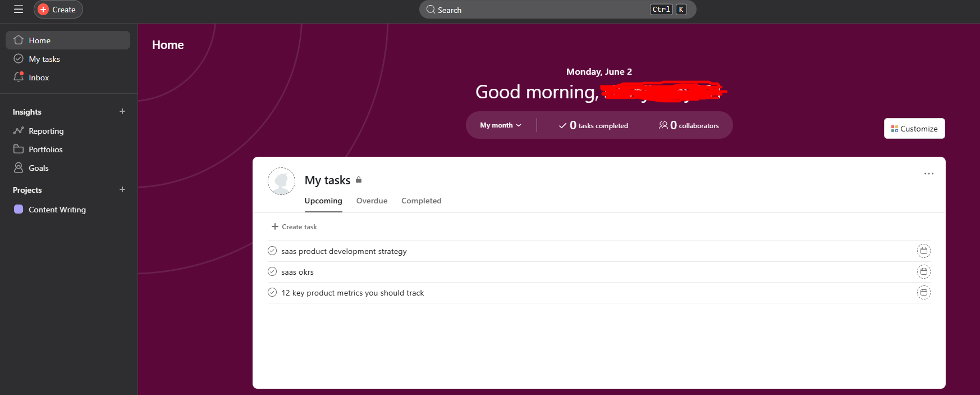
Task: Add a new project with plus icon
Action: pos(122,189)
